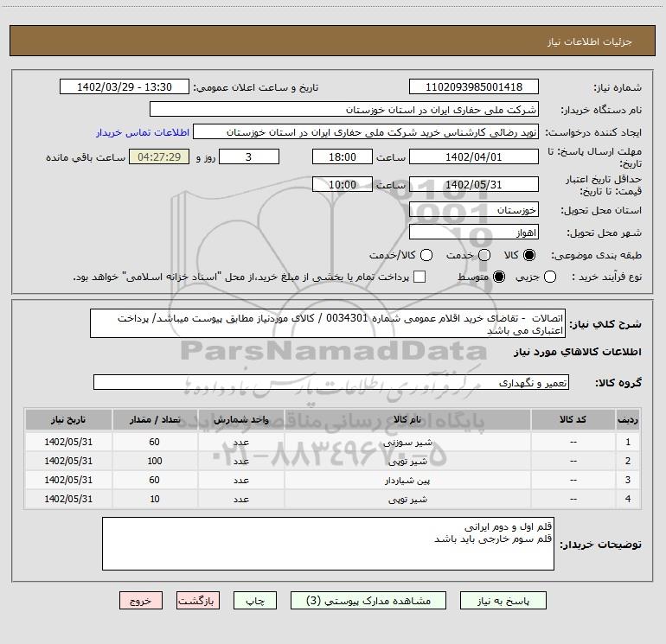
Task: Click quantity 10 in row 4
Action: point(155,500)
